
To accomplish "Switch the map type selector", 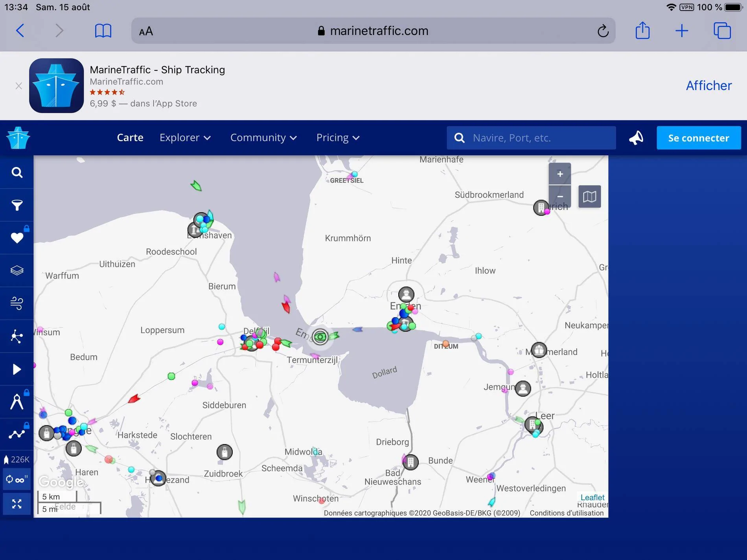I will pos(589,196).
